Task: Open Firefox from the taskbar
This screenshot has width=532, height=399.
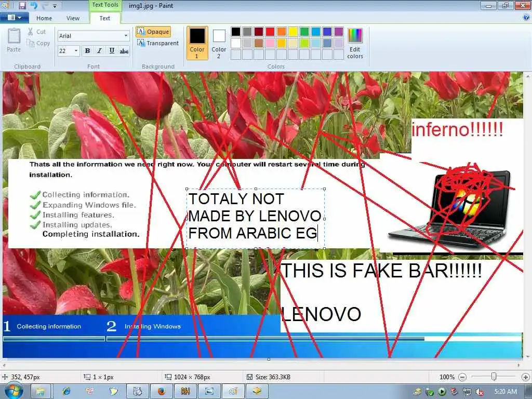Action: pyautogui.click(x=161, y=392)
